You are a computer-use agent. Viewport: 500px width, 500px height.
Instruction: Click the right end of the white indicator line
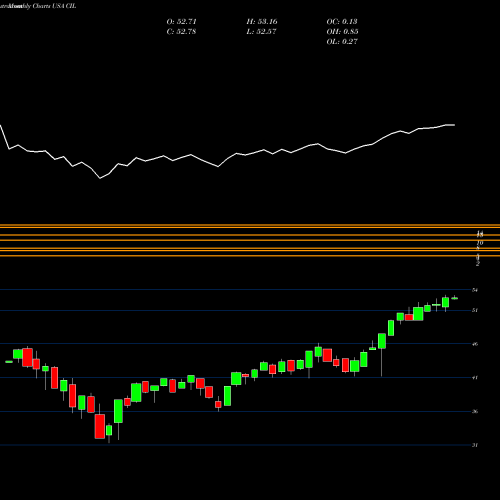coord(454,125)
